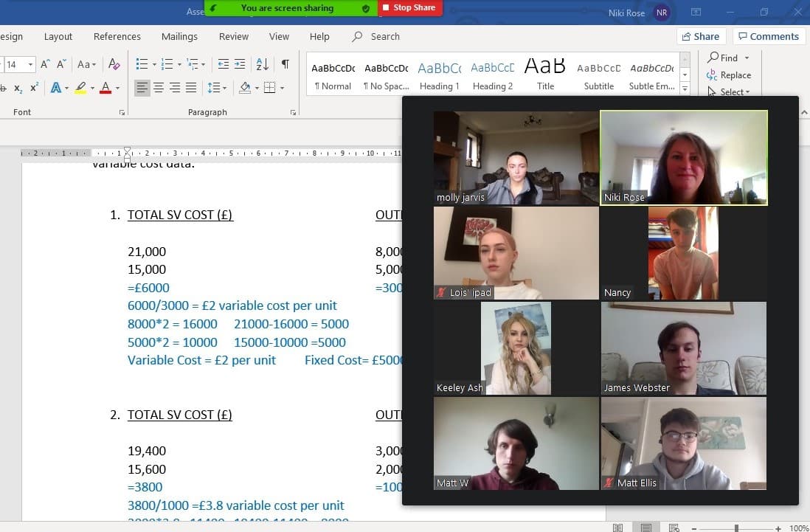Decrease the paragraph indent
Screen dimensions: 810x532
[224, 64]
